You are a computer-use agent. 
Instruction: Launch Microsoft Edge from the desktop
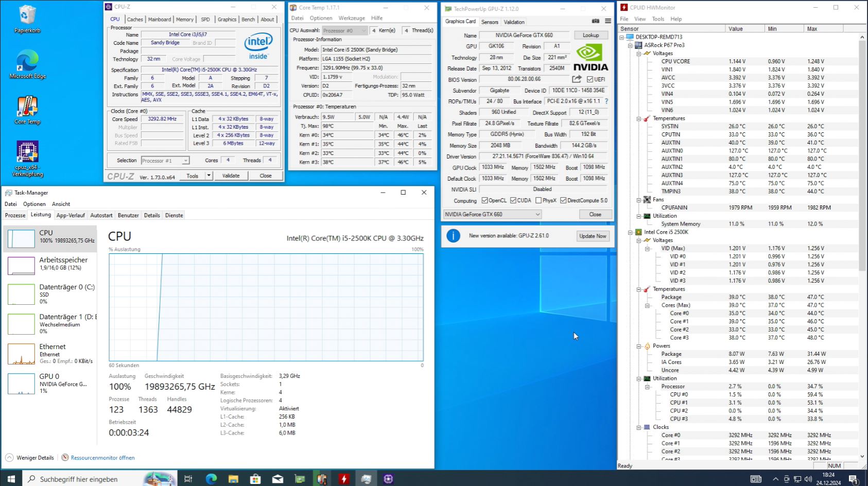coord(27,64)
